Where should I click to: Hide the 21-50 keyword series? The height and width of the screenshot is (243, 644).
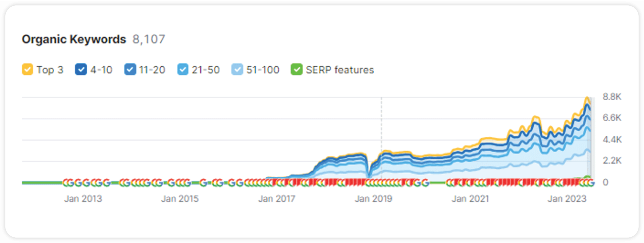click(183, 70)
